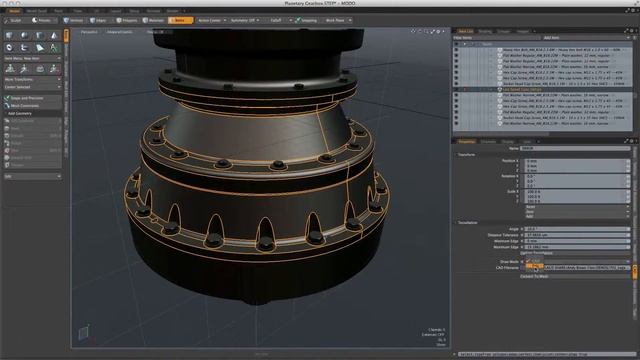Open the Zero transform button
This screenshot has height=360, width=640.
(577, 211)
